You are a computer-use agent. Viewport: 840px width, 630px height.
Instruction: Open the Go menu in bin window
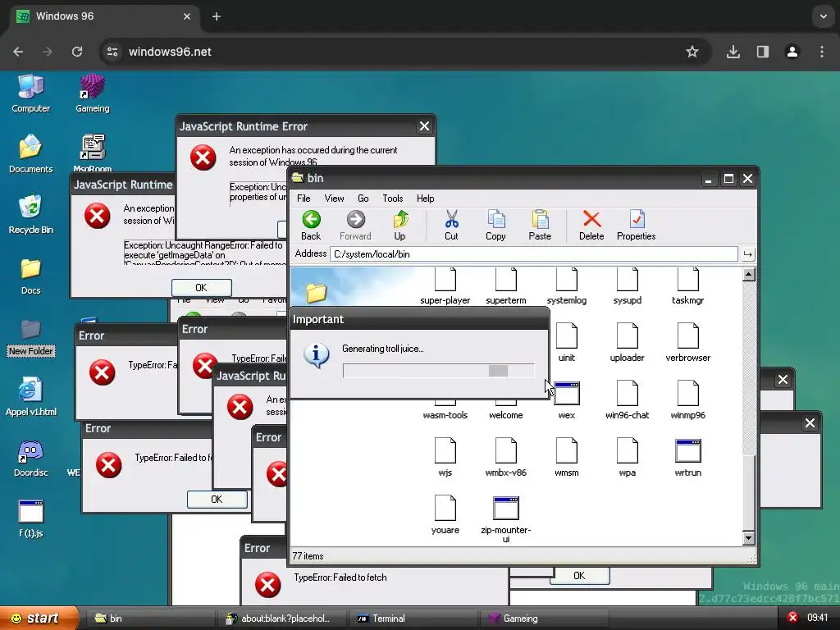pos(363,199)
